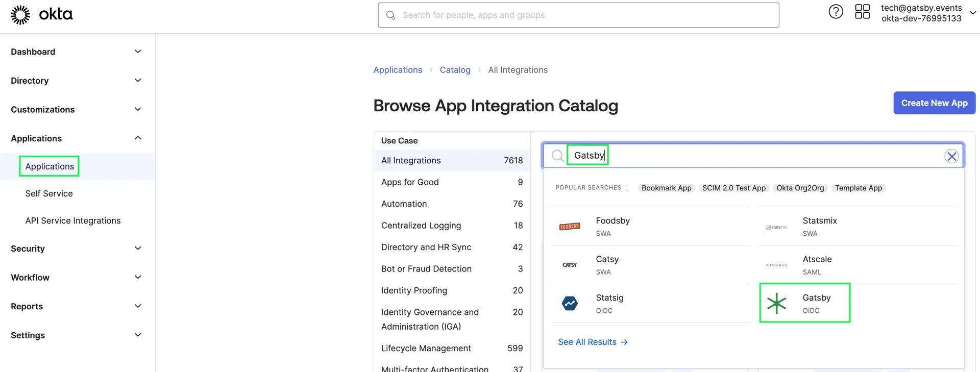Click the Dashboard sidebar label

(x=33, y=52)
